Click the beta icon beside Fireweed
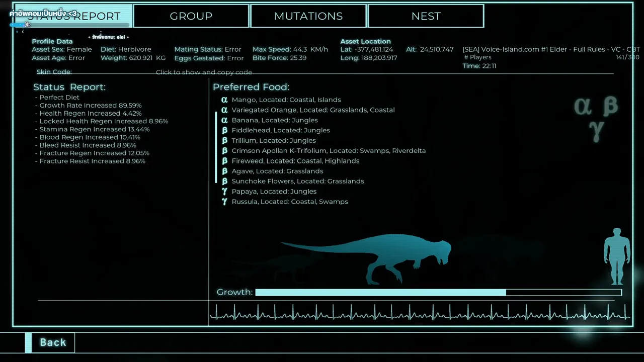Viewport: 644px width, 362px height. click(224, 161)
